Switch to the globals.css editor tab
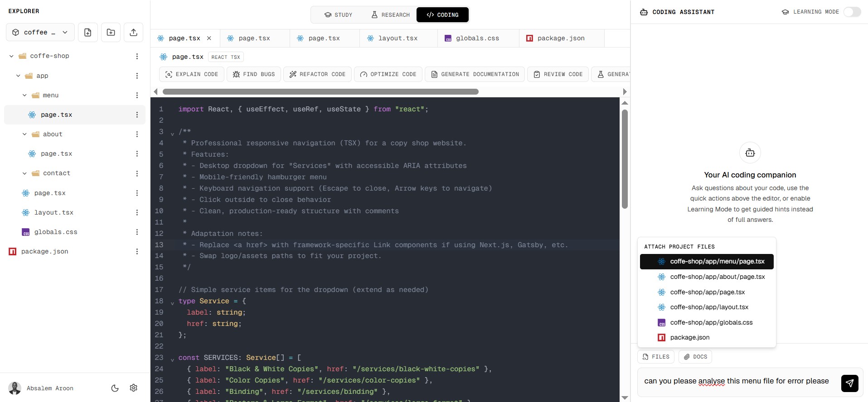The height and width of the screenshot is (402, 868). tap(478, 38)
